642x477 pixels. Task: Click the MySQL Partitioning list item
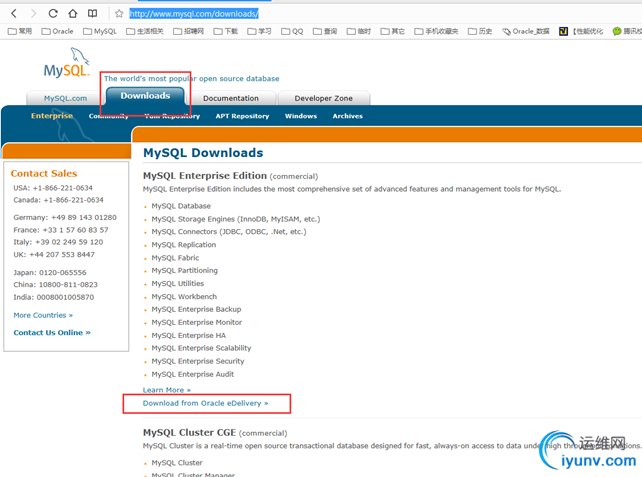pos(185,271)
